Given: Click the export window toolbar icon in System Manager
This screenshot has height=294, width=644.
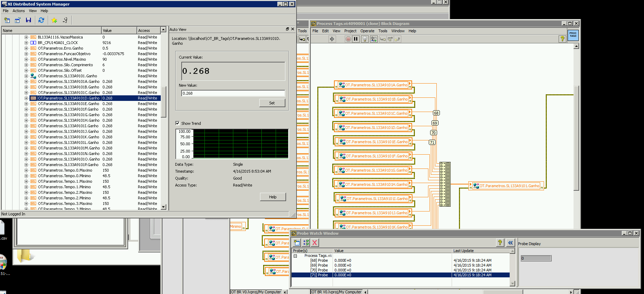Looking at the screenshot, I should coord(17,20).
